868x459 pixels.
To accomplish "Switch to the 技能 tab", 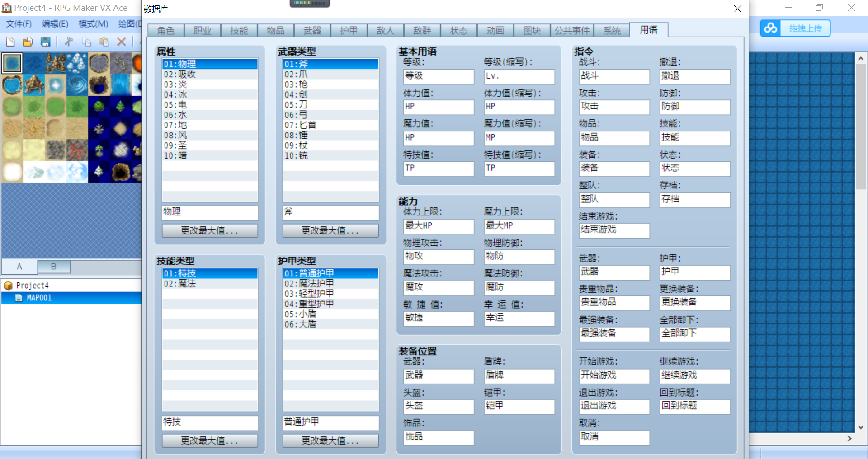I will (x=239, y=30).
